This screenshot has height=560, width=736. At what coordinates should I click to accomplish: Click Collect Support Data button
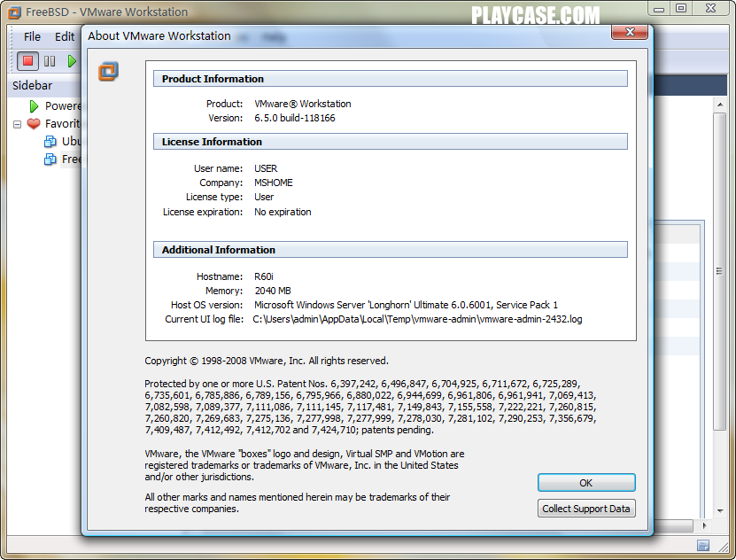586,509
